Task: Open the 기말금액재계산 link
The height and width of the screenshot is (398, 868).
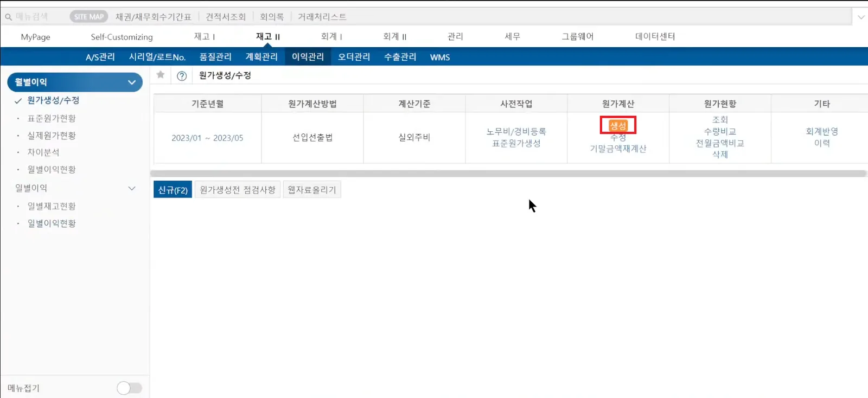Action: (x=618, y=149)
